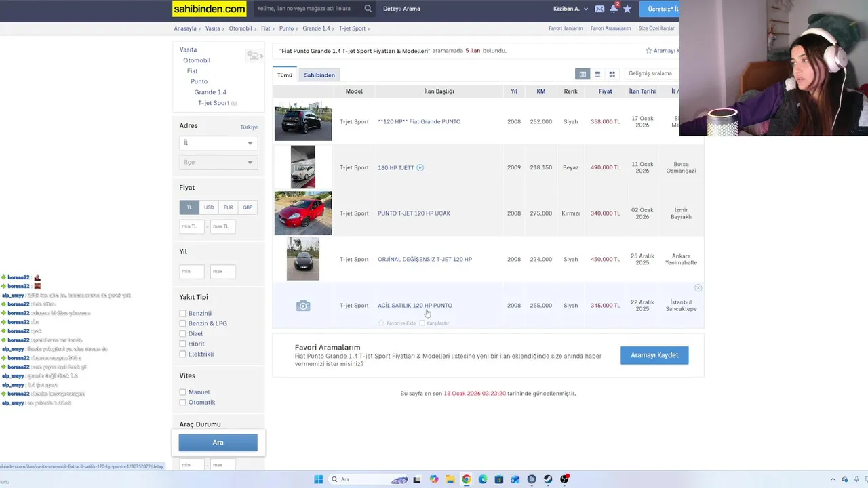This screenshot has height=488, width=868.
Task: Open the notifications bell icon
Action: (614, 8)
